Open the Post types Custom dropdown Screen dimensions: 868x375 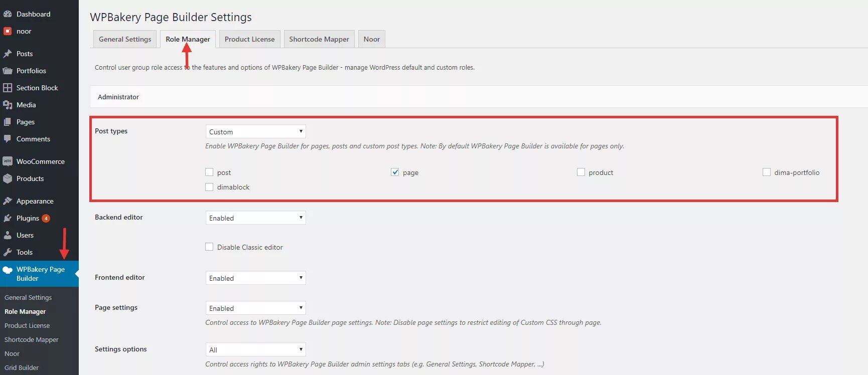click(255, 131)
